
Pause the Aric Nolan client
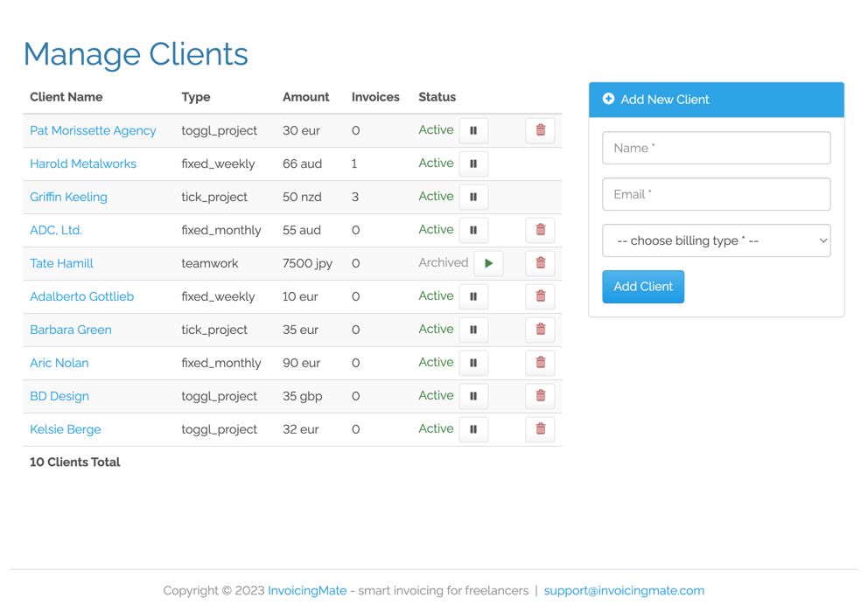473,363
